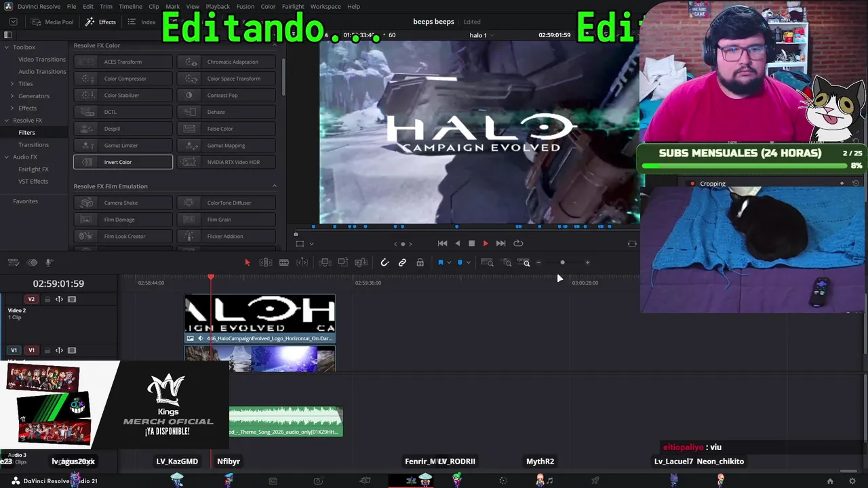Select the Invert Color effect
The image size is (868, 488).
pyautogui.click(x=123, y=162)
